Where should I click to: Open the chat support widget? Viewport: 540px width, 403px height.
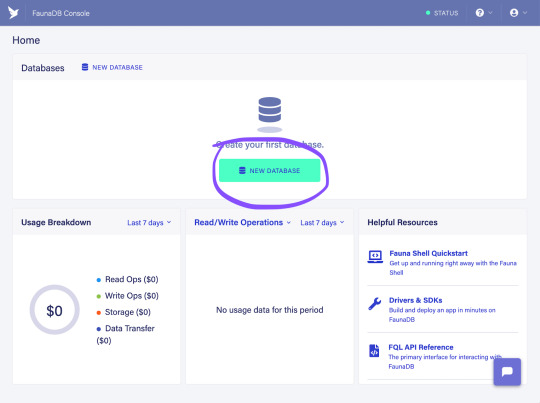(507, 372)
